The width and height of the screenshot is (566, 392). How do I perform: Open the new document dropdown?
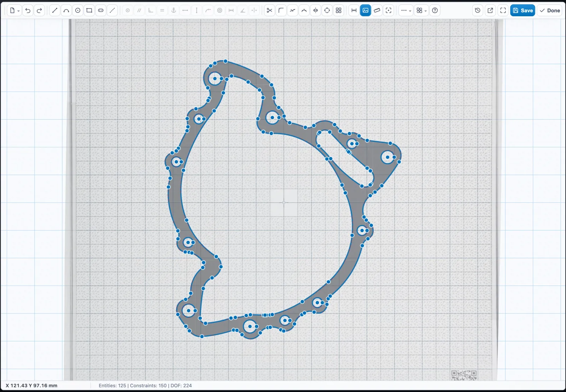pyautogui.click(x=14, y=11)
